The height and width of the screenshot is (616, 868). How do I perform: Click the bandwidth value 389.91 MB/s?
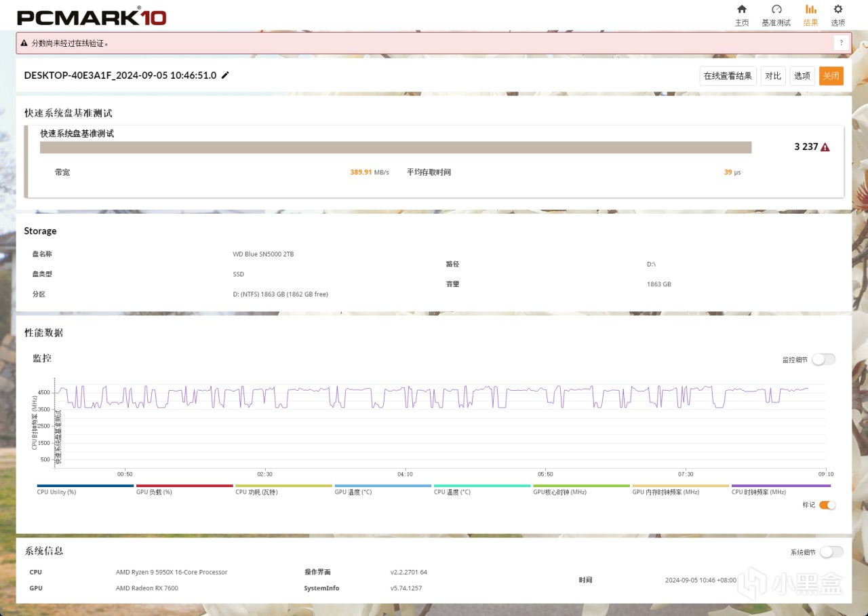click(370, 172)
